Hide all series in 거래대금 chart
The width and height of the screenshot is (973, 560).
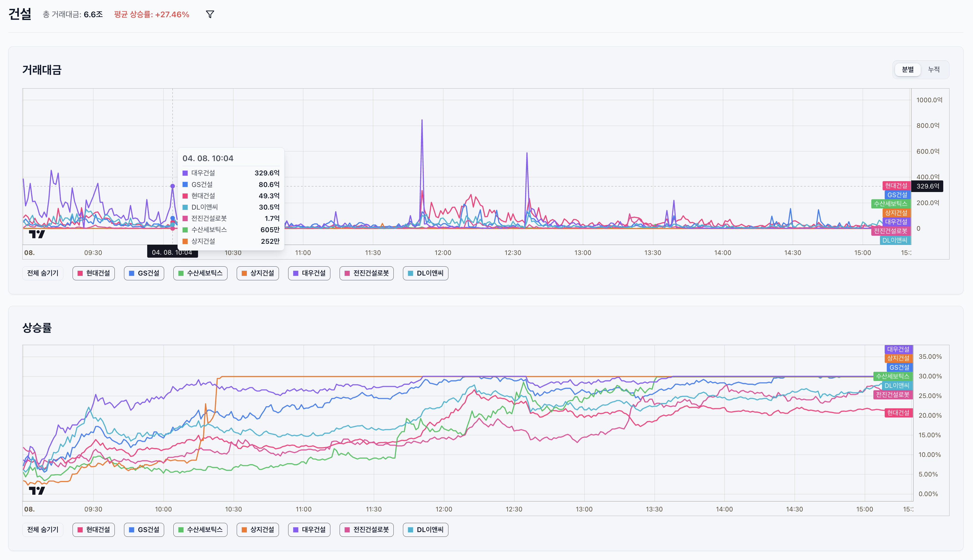(x=43, y=273)
